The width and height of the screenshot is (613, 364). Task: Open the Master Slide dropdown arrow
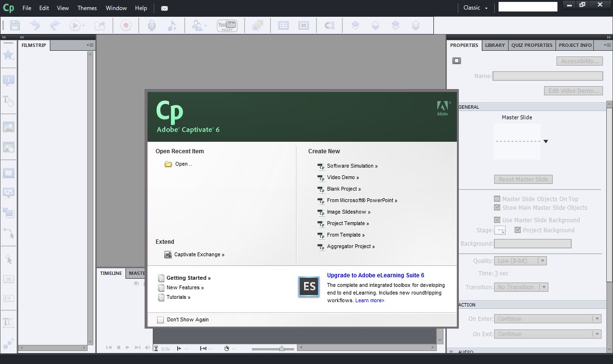pos(545,141)
